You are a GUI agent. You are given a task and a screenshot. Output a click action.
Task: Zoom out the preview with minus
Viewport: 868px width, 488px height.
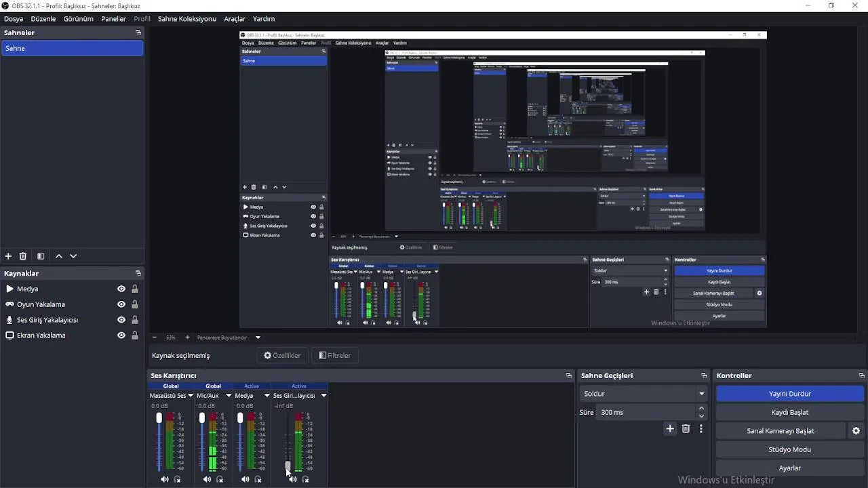pos(155,337)
